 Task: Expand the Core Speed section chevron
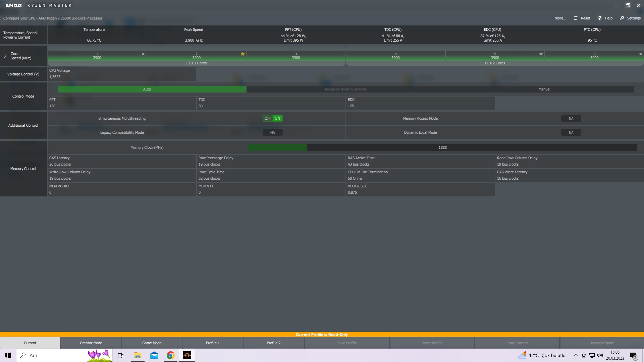coord(5,56)
